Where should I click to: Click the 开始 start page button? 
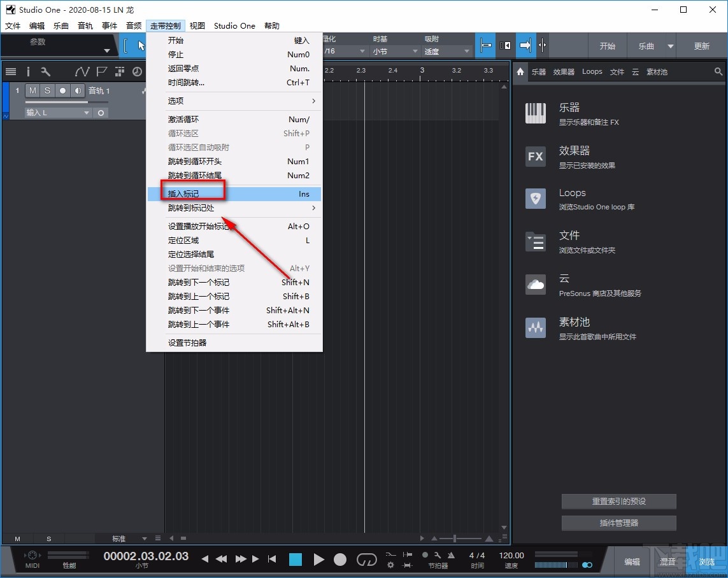(607, 46)
